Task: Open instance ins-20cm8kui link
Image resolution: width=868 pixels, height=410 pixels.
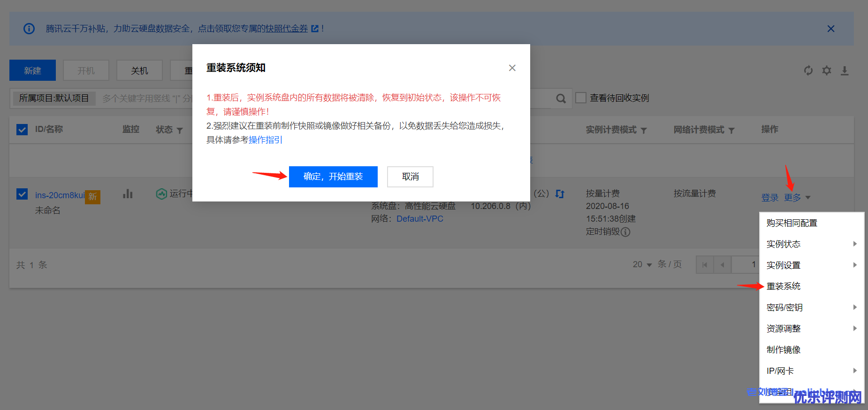Action: (60, 195)
